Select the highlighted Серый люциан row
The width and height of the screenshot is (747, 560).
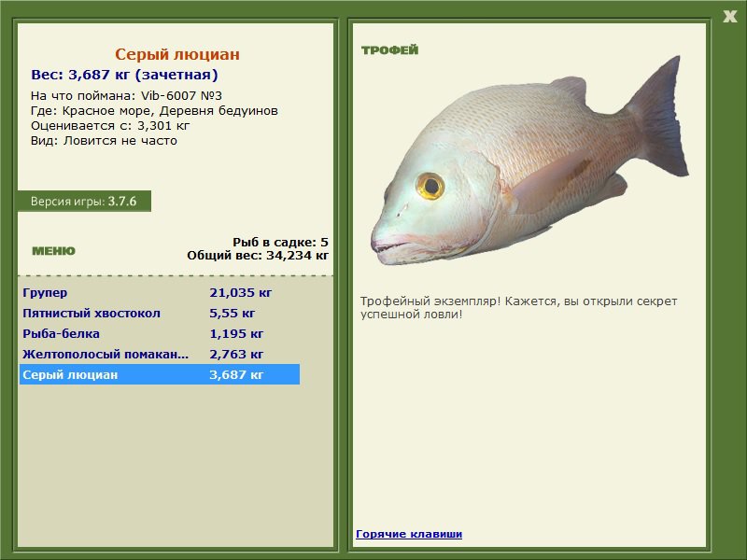[160, 374]
